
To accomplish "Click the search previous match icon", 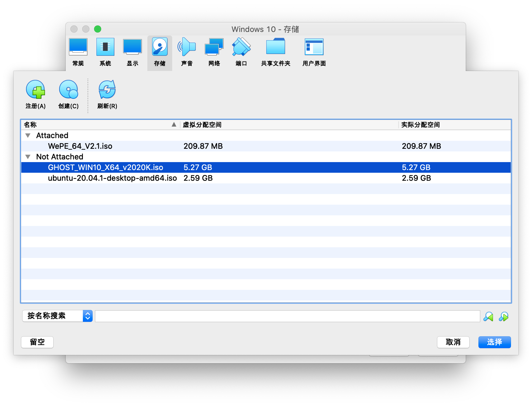I will tap(488, 317).
